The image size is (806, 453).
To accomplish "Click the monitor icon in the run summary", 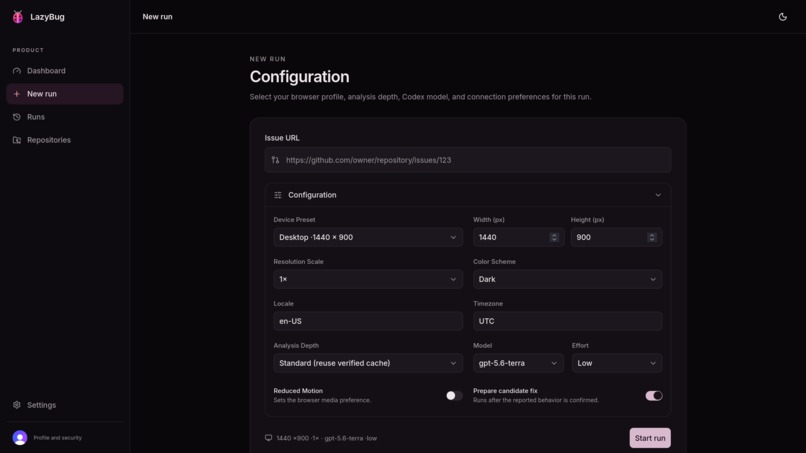I will pos(268,438).
